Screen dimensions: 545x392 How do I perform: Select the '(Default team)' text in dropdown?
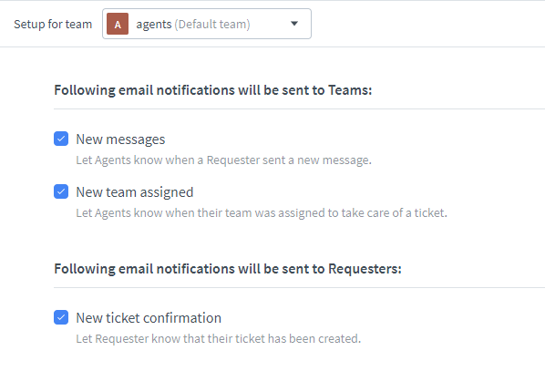[x=212, y=25]
